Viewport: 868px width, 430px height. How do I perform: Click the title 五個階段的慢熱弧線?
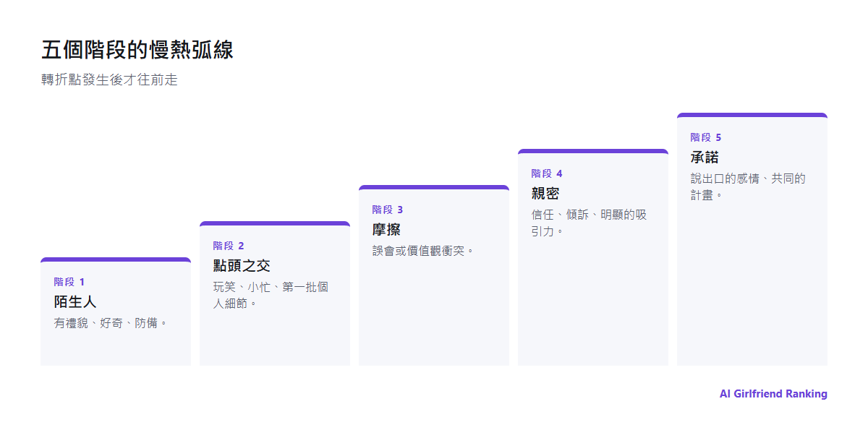(x=137, y=50)
